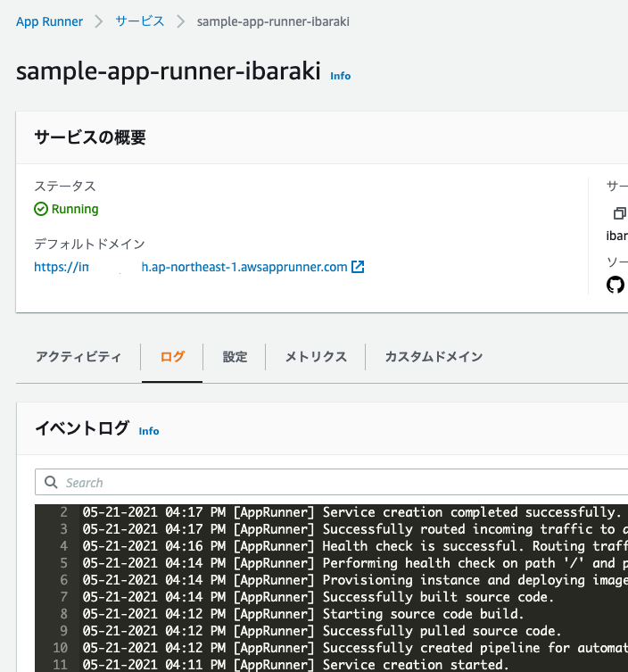Focus the event log Search field
Viewport: 628px width, 672px height.
(x=332, y=482)
